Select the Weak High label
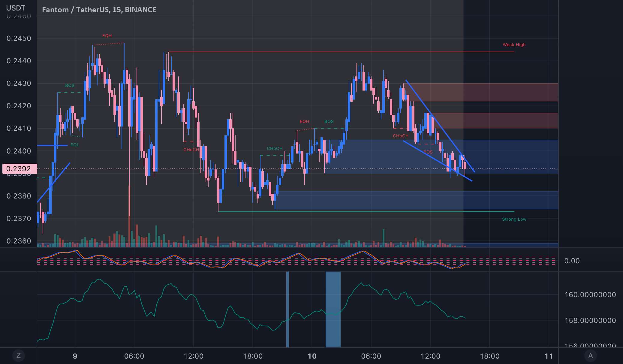This screenshot has width=623, height=364. 514,45
